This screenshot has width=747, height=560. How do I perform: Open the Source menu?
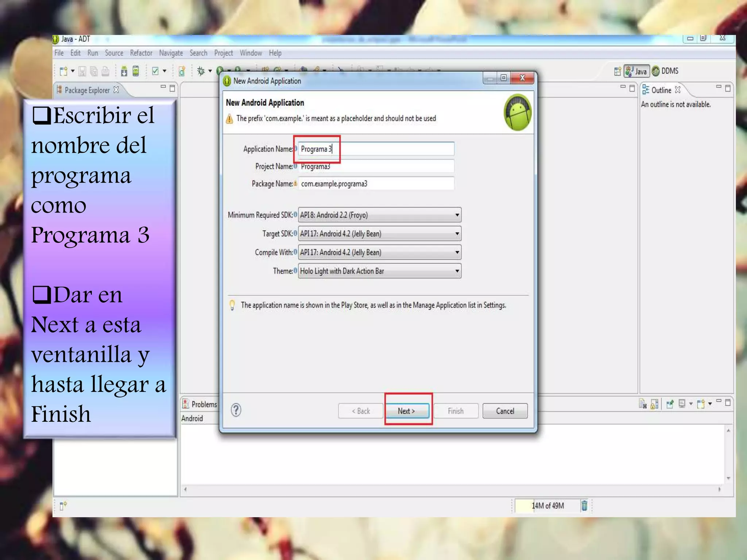[114, 53]
